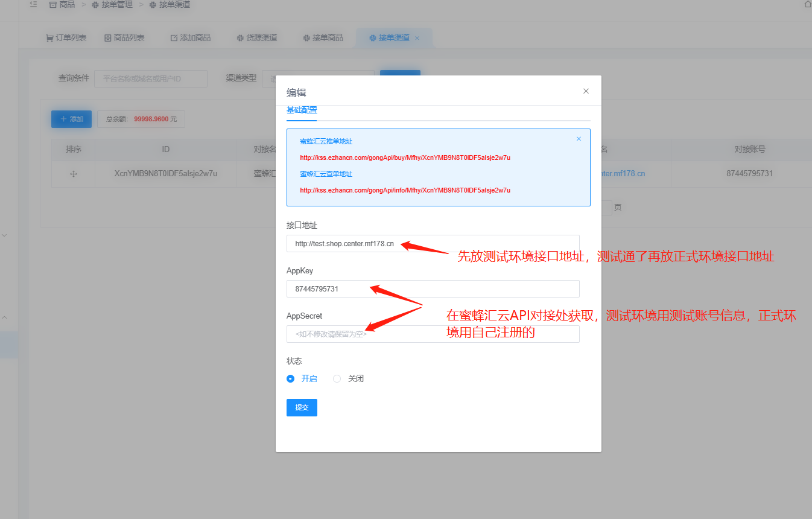Click the 商品列表 tab icon
Image resolution: width=812 pixels, height=519 pixels.
(108, 38)
